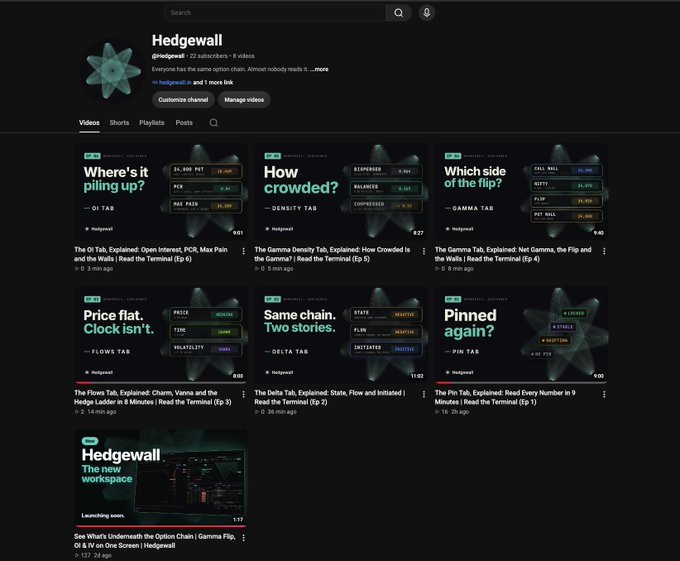The width and height of the screenshot is (680, 561).
Task: Click the @Hedgewall handle text
Action: coord(168,56)
